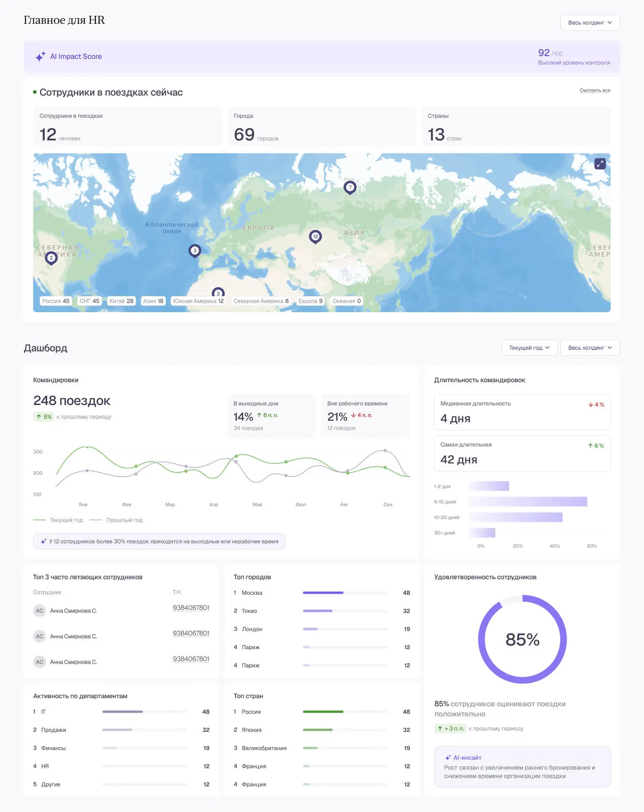Click map pin 3 near the Atlantic coast

195,251
